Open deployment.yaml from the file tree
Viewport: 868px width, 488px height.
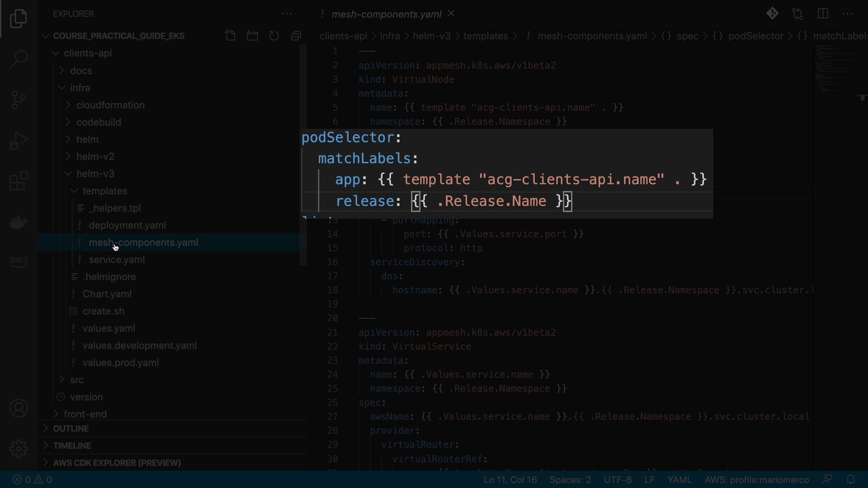click(127, 225)
